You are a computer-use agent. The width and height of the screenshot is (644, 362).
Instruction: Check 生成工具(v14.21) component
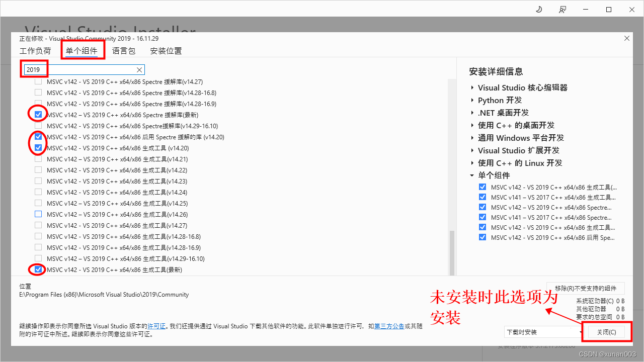coord(38,159)
